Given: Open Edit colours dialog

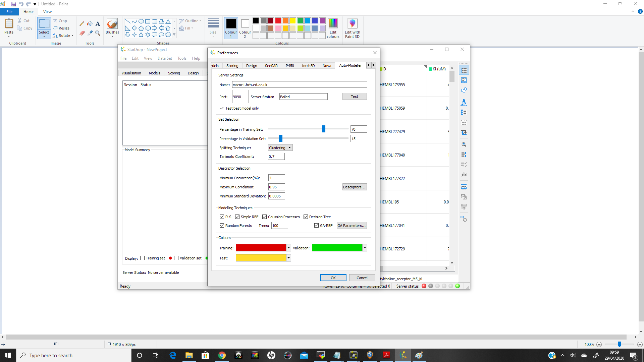Looking at the screenshot, I should (x=333, y=28).
